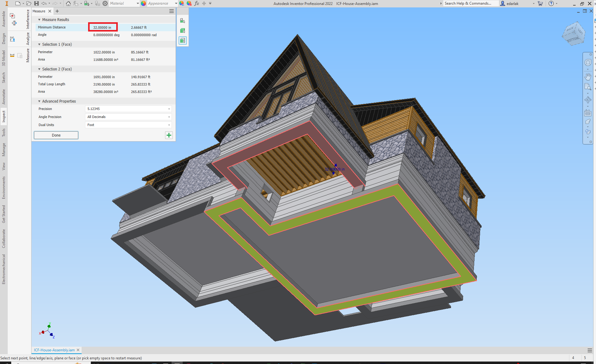Open Dual Units dropdown
The height and width of the screenshot is (364, 596).
(x=128, y=125)
